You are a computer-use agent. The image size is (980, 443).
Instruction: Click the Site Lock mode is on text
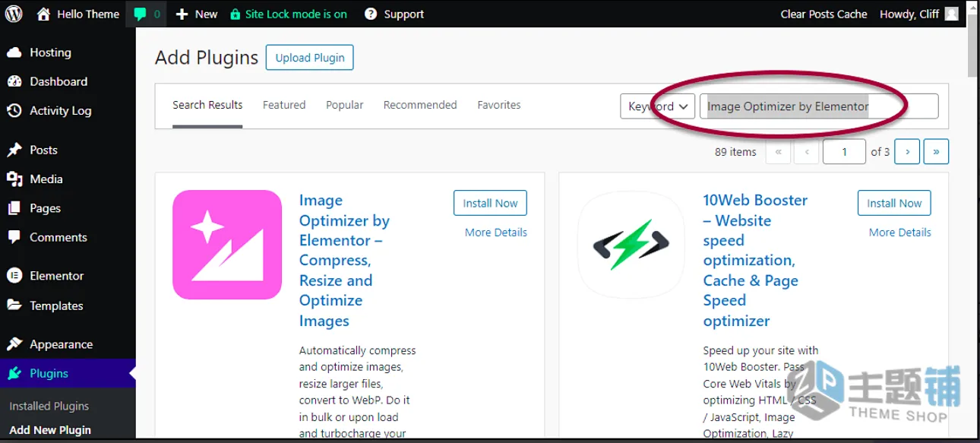click(x=296, y=14)
